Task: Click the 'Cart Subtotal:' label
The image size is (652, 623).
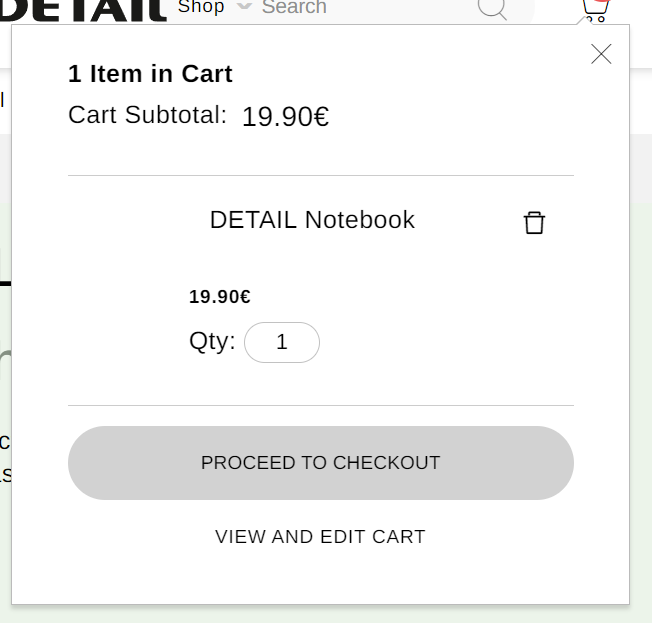Action: [148, 115]
